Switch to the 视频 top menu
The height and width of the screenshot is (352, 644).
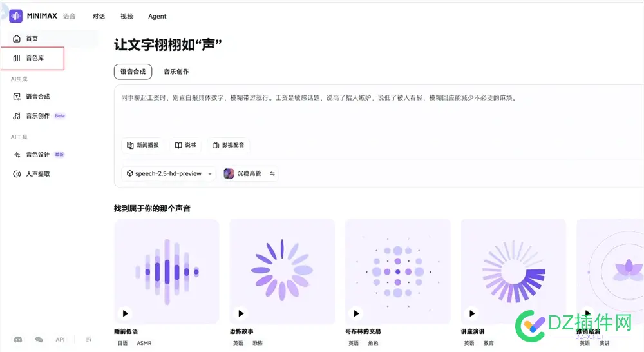[126, 17]
